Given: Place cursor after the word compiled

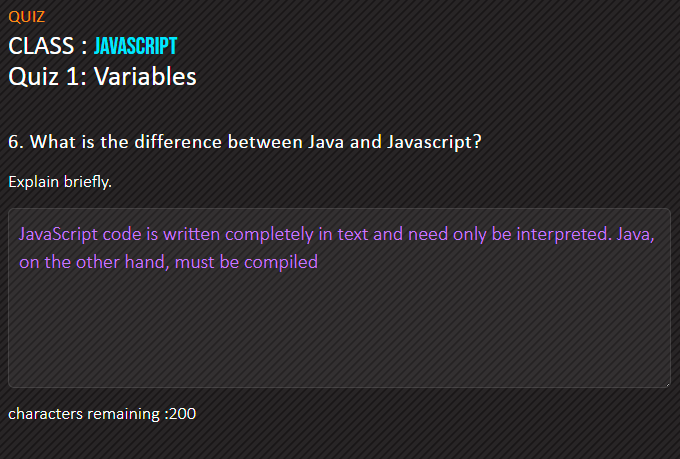Looking at the screenshot, I should 319,262.
